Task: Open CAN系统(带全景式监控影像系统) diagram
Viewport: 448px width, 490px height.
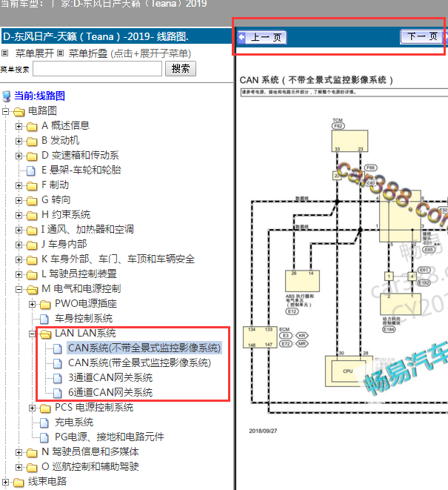Action: pos(139,362)
